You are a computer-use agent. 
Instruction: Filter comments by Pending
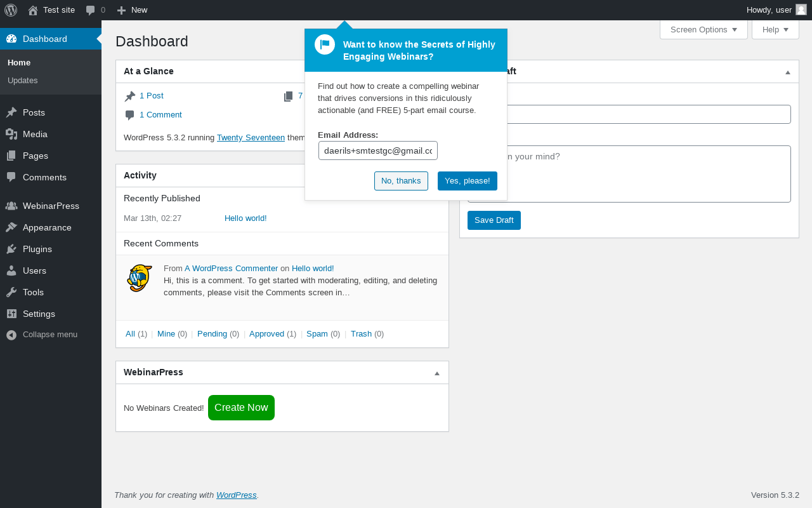(x=212, y=334)
